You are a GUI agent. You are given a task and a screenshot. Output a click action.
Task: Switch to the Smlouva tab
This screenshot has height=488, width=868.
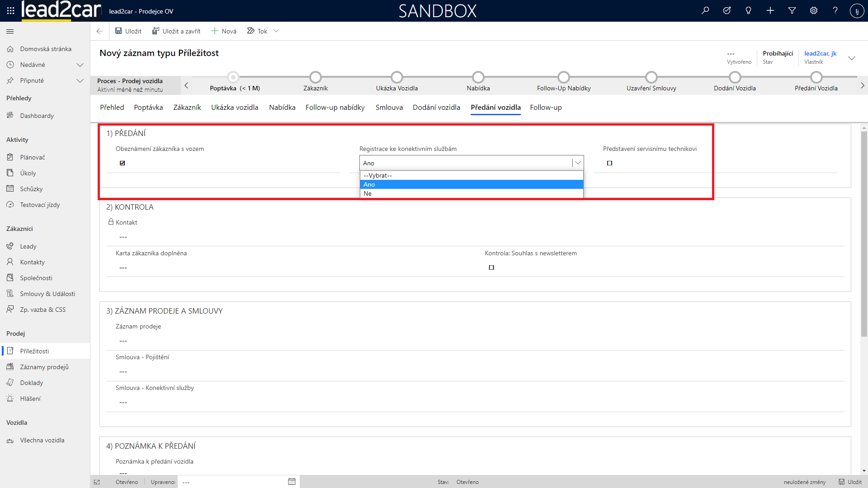click(389, 108)
